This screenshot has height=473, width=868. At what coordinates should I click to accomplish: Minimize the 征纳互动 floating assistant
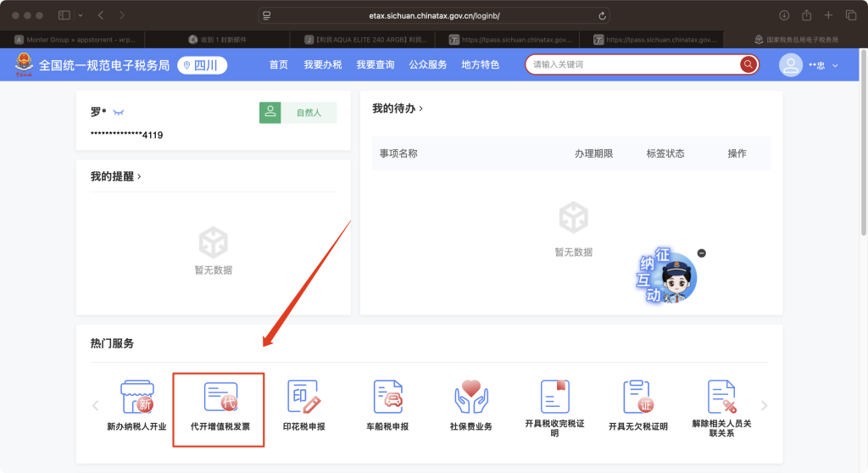[x=702, y=253]
